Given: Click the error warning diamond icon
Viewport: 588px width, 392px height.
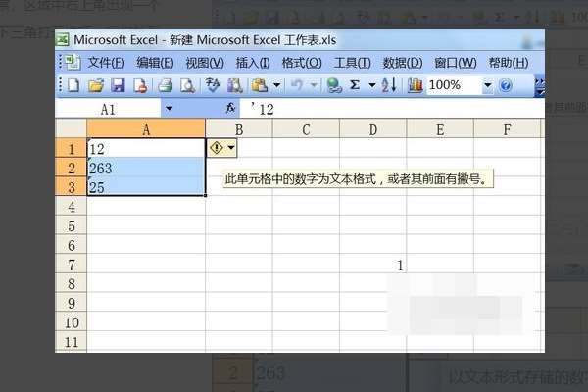Looking at the screenshot, I should click(x=217, y=148).
